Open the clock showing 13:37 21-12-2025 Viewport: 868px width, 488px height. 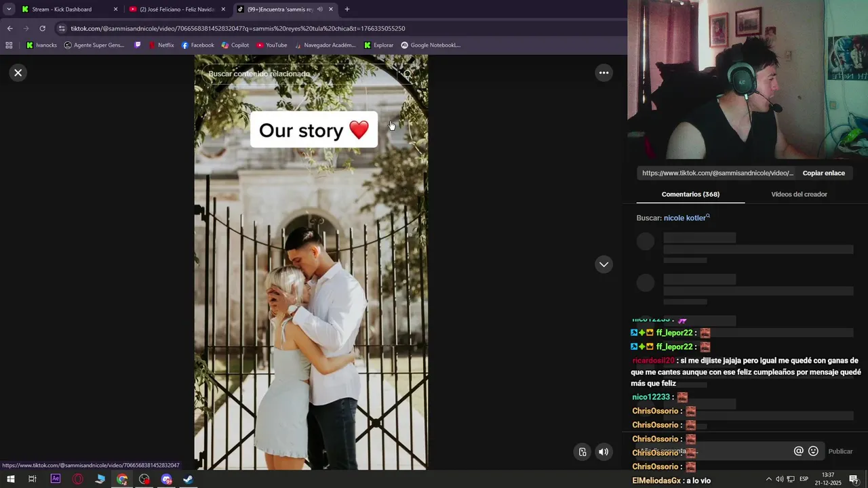point(828,479)
